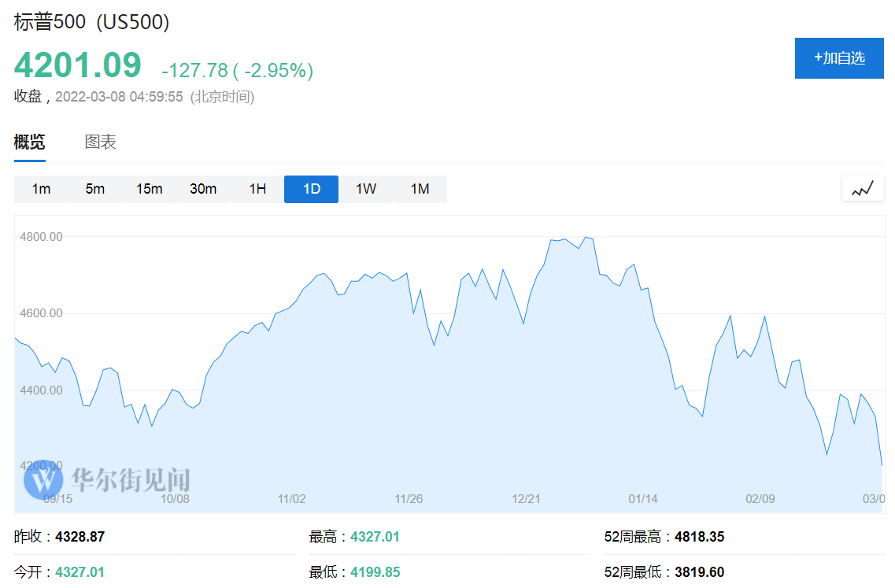Click the 4600.00 y-axis label

pos(41,313)
